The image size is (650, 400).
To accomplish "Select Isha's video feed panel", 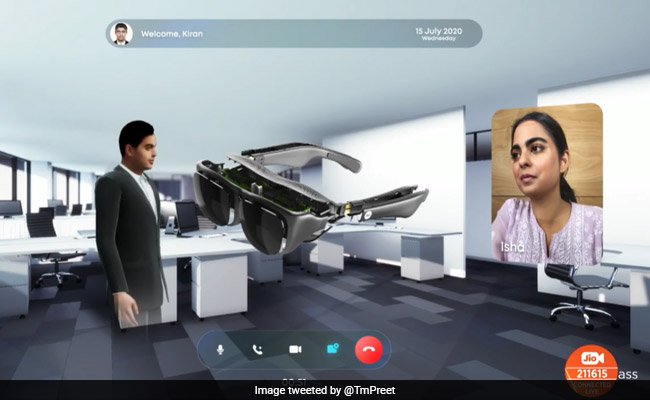I will [x=547, y=184].
